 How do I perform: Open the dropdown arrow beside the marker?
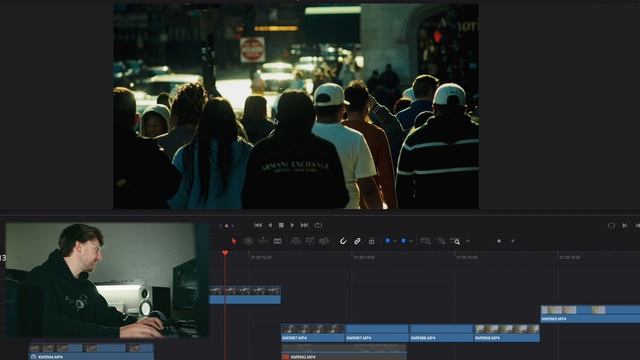click(x=411, y=242)
